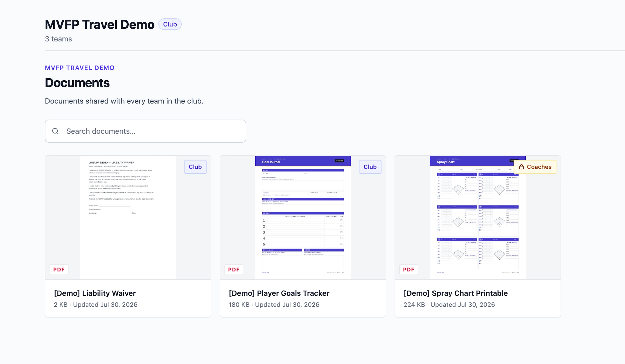This screenshot has width=625, height=364.
Task: Click '224 KB · Updated Jul 30, 2026' text
Action: tap(449, 305)
